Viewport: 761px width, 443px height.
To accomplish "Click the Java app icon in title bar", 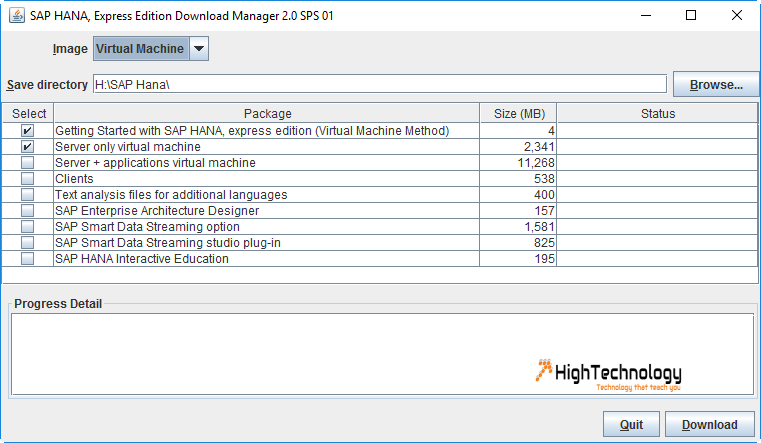I will (17, 16).
